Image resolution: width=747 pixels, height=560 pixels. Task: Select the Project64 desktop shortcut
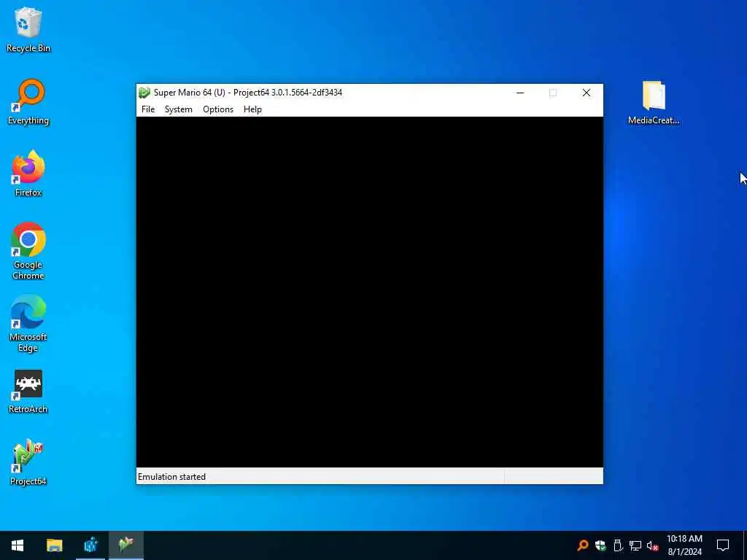click(28, 462)
